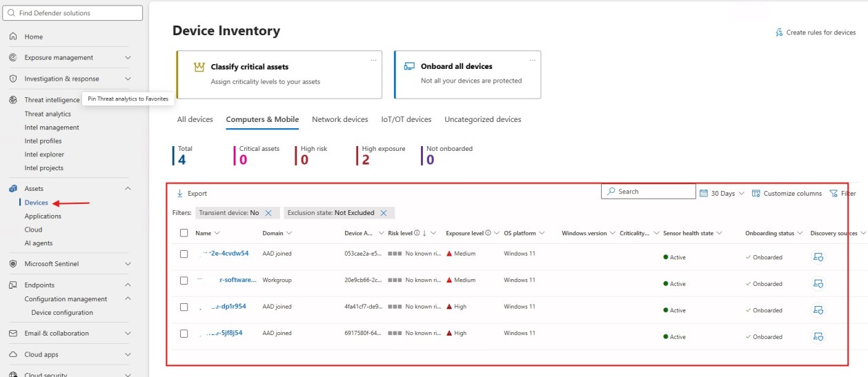Click the Investigation & response shield icon
868x377 pixels.
tap(13, 79)
